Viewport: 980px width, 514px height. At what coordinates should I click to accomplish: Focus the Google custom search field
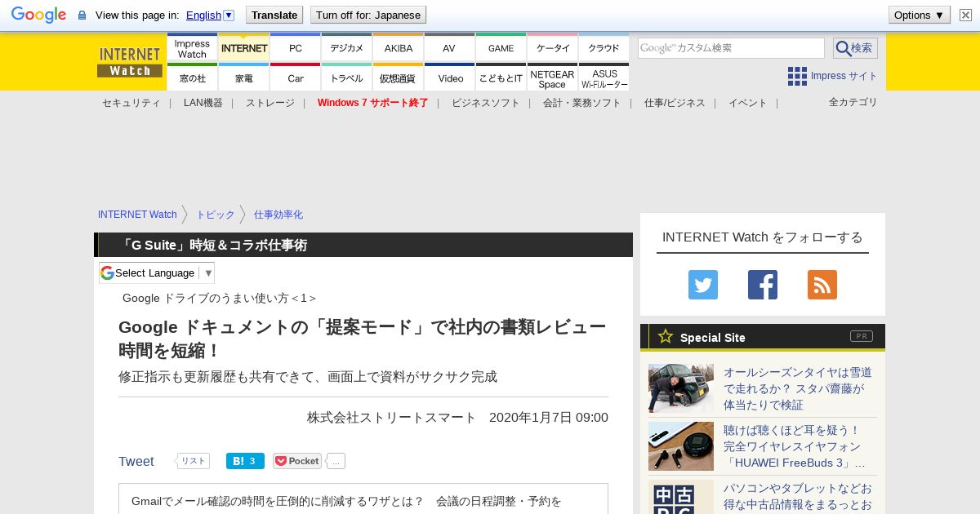click(x=731, y=48)
